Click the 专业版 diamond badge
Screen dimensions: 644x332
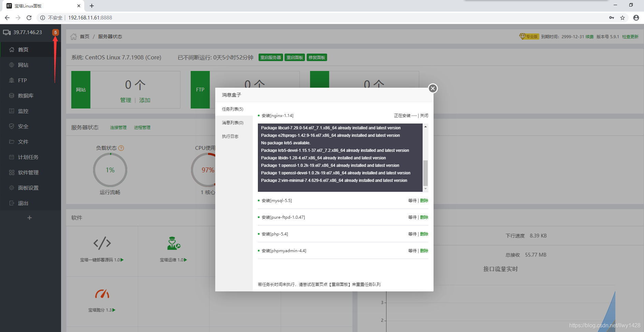(x=529, y=37)
